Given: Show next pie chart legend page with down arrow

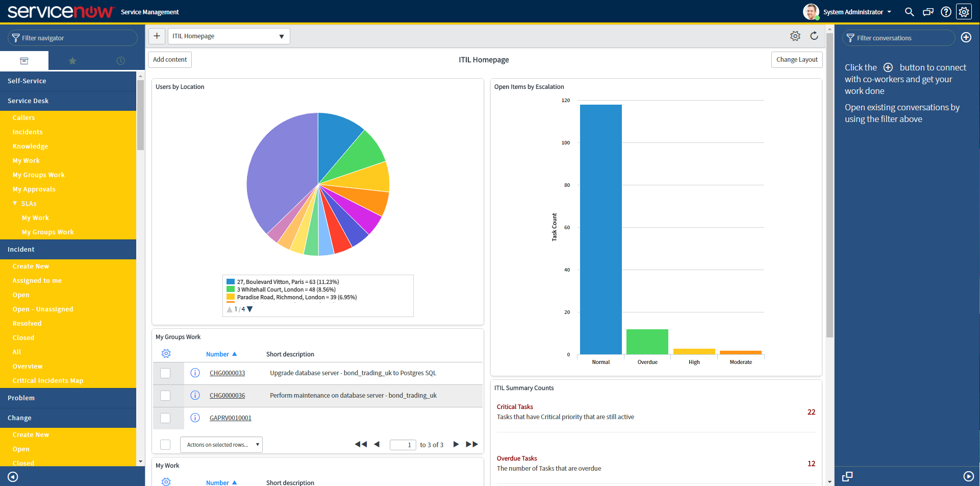Looking at the screenshot, I should tap(249, 309).
